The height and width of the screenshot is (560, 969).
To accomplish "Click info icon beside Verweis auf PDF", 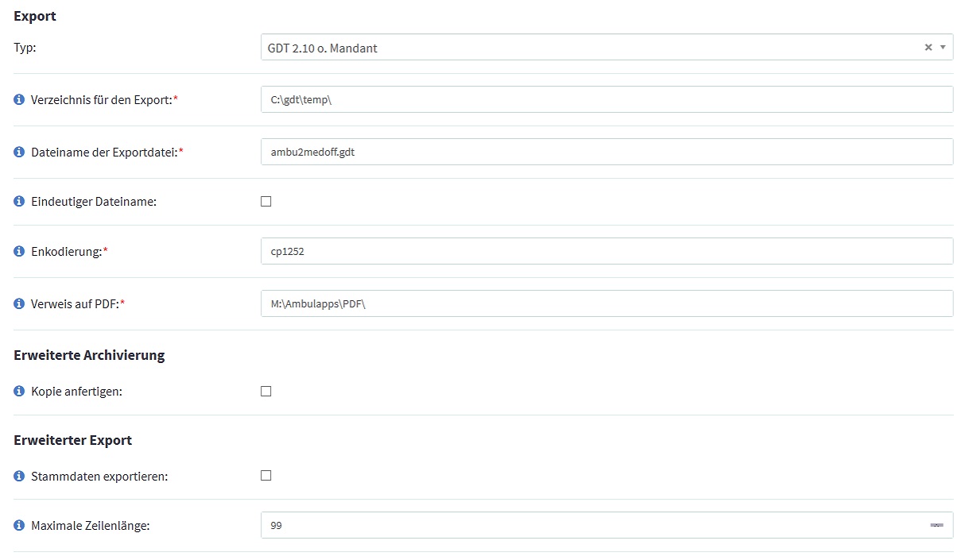I will pos(19,303).
